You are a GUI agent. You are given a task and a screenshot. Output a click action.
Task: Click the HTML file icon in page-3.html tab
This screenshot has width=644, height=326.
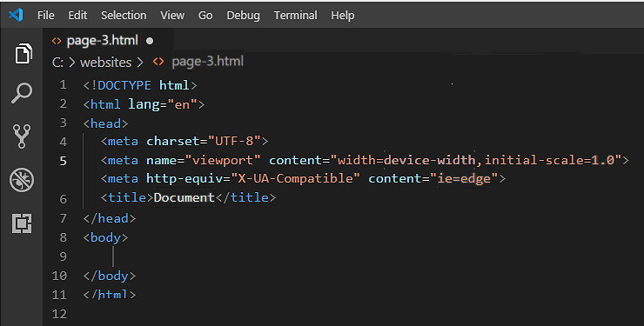coord(57,41)
